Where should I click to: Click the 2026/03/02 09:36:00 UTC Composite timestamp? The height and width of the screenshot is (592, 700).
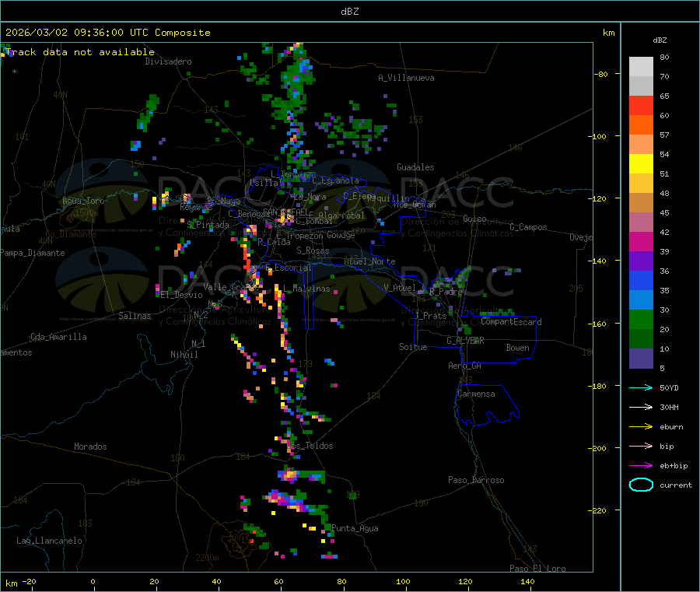click(107, 33)
